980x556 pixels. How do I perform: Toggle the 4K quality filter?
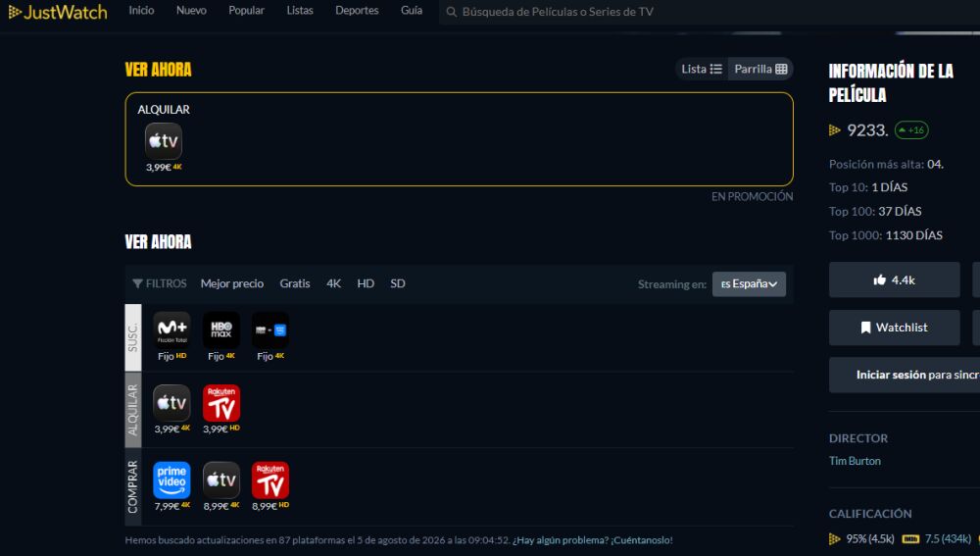point(333,283)
